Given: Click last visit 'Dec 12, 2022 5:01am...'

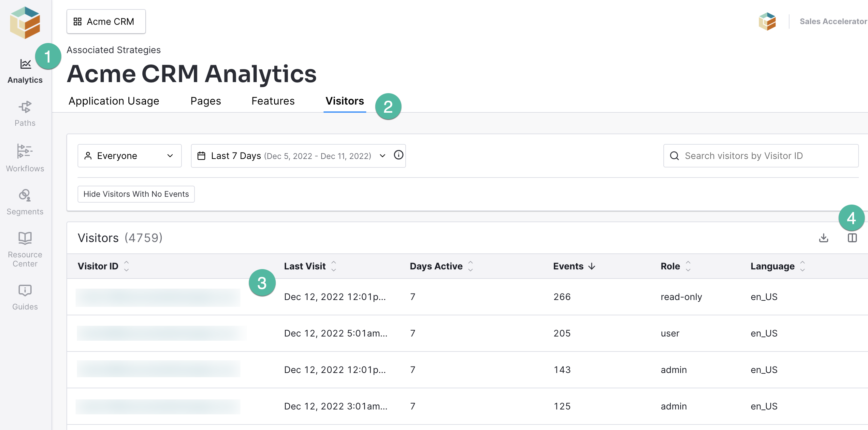Looking at the screenshot, I should [336, 333].
